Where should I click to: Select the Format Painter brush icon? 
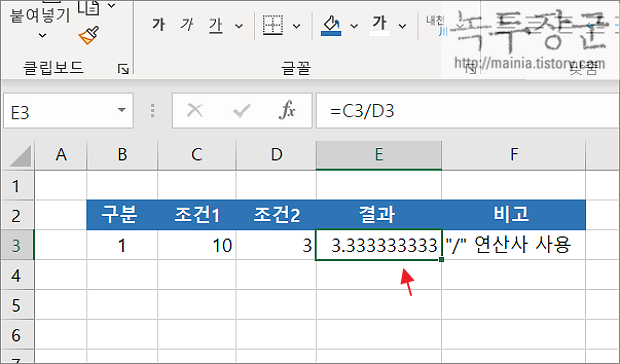coord(89,36)
